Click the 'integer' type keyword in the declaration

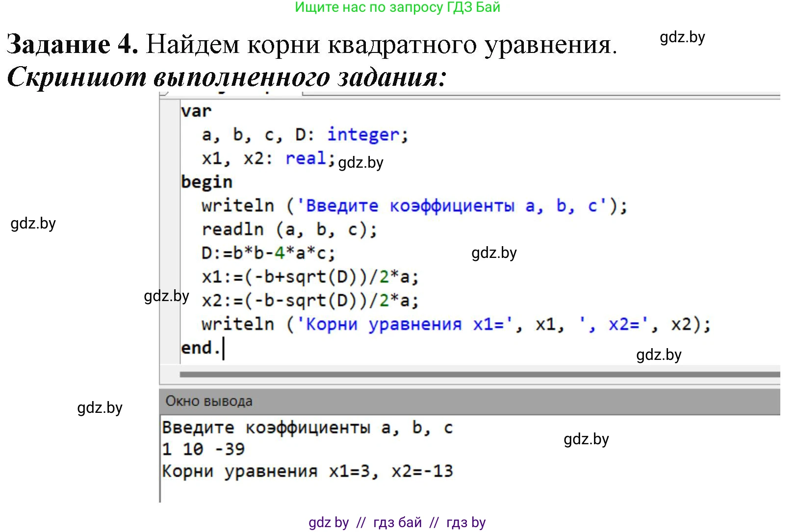[x=363, y=134]
